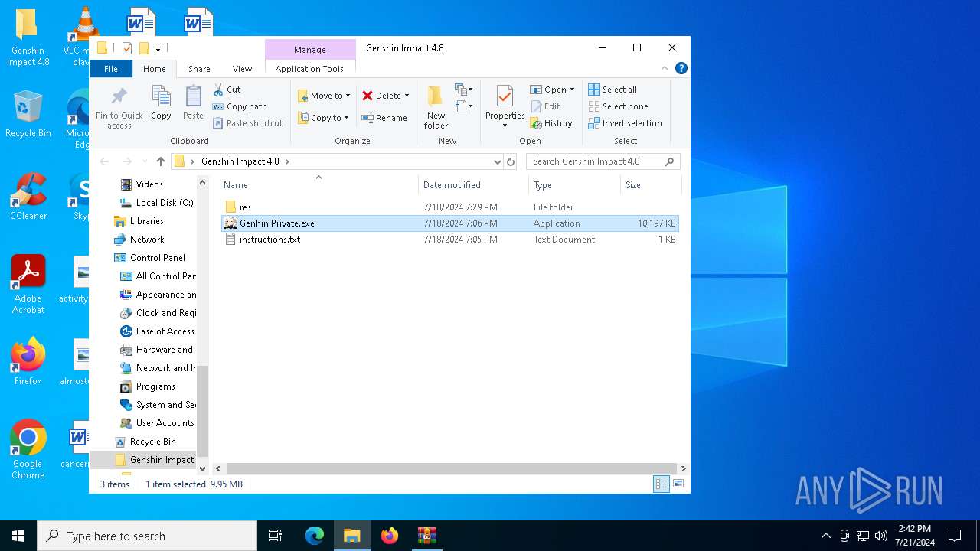The width and height of the screenshot is (980, 551).
Task: Open the notification center icon
Action: click(x=955, y=536)
